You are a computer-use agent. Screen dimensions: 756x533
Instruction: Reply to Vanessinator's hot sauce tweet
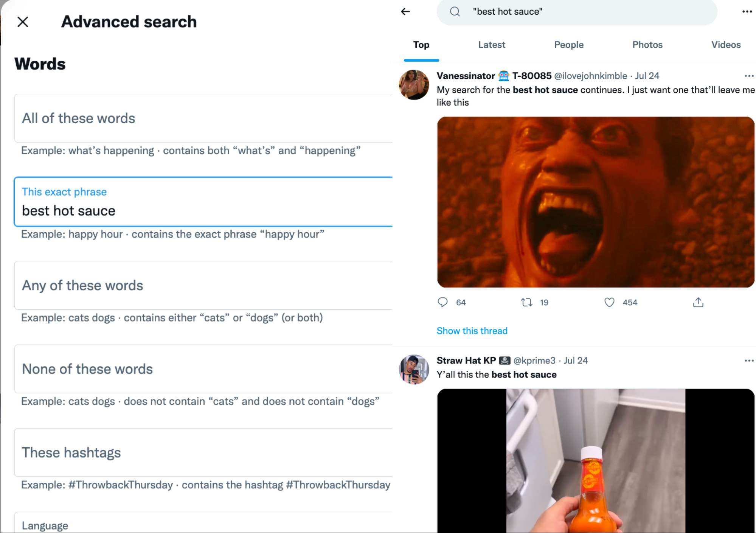tap(442, 302)
